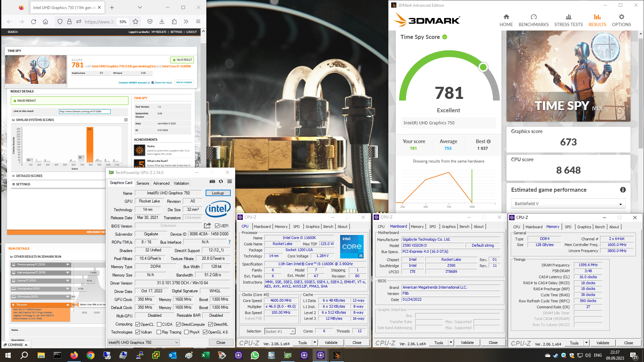Click Validate in Memory CPU-Z window

coord(603,343)
